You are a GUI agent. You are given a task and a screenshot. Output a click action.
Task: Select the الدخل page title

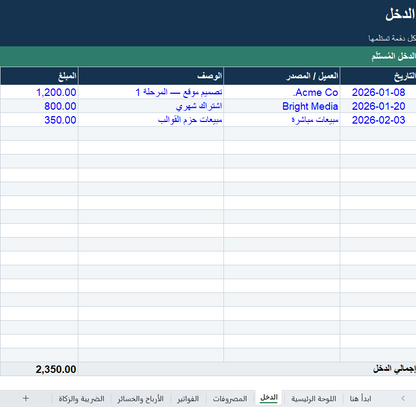[x=400, y=14]
